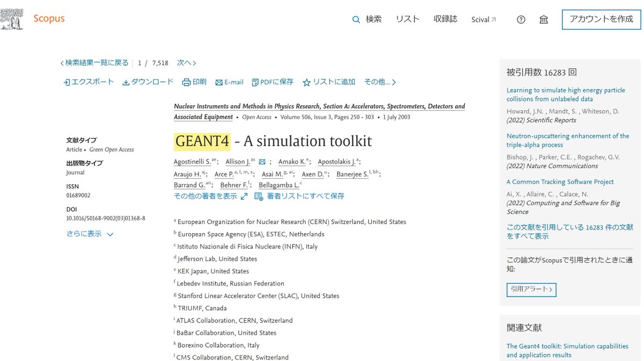Click the download icon
The width and height of the screenshot is (644, 361).
126,82
